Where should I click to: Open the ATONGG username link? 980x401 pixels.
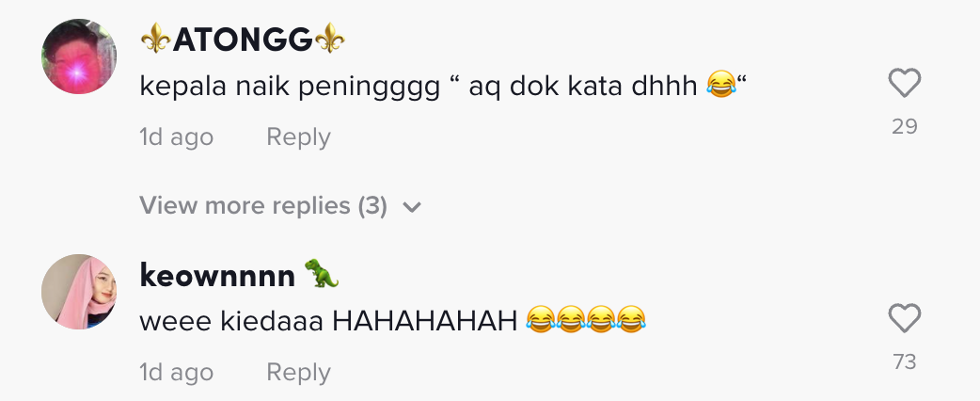[243, 40]
